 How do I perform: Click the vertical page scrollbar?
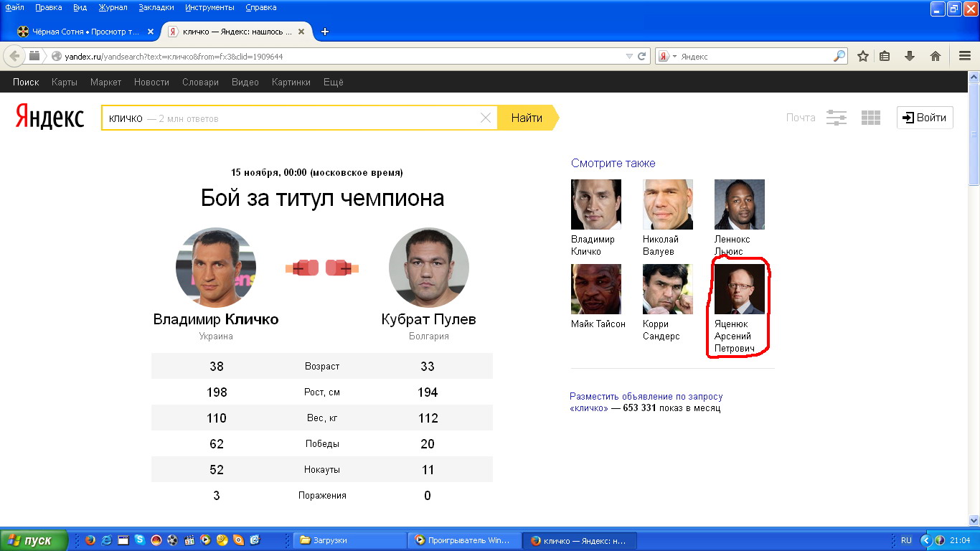[x=974, y=287]
